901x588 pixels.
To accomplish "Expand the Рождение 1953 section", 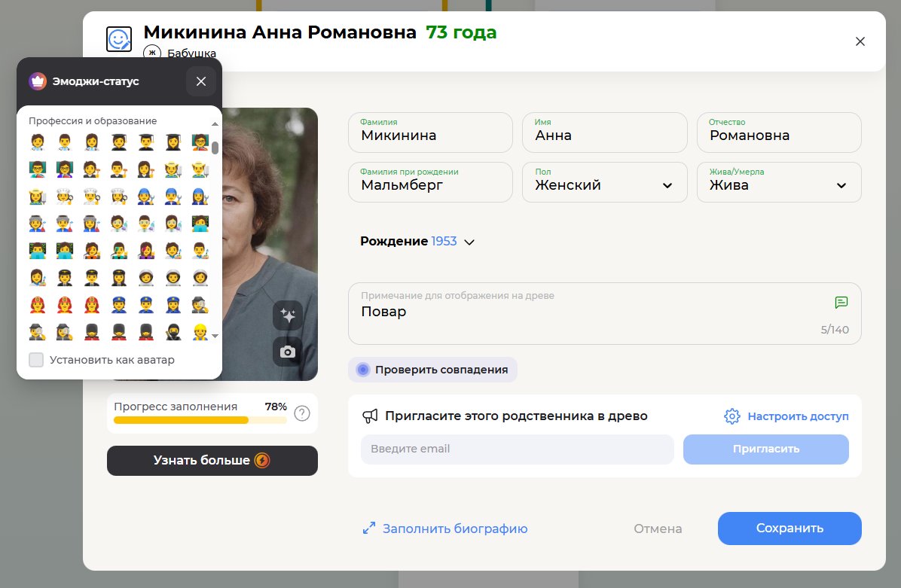I will tap(469, 242).
